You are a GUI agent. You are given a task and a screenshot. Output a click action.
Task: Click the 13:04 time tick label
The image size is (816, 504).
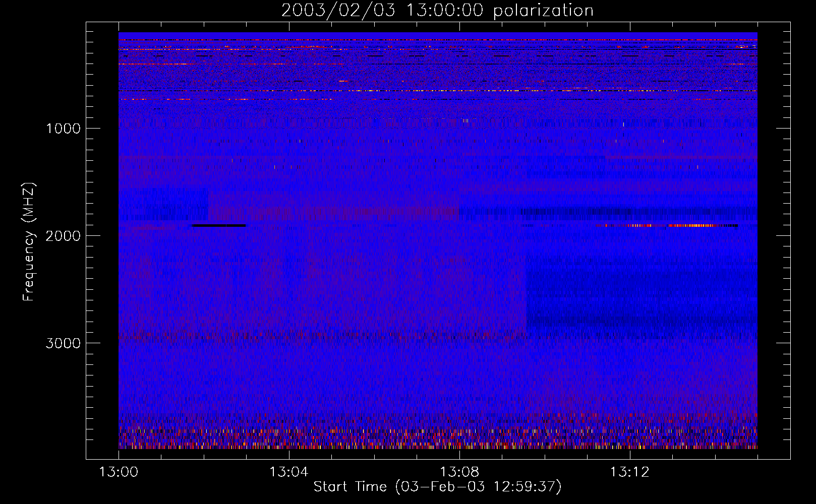(x=289, y=472)
